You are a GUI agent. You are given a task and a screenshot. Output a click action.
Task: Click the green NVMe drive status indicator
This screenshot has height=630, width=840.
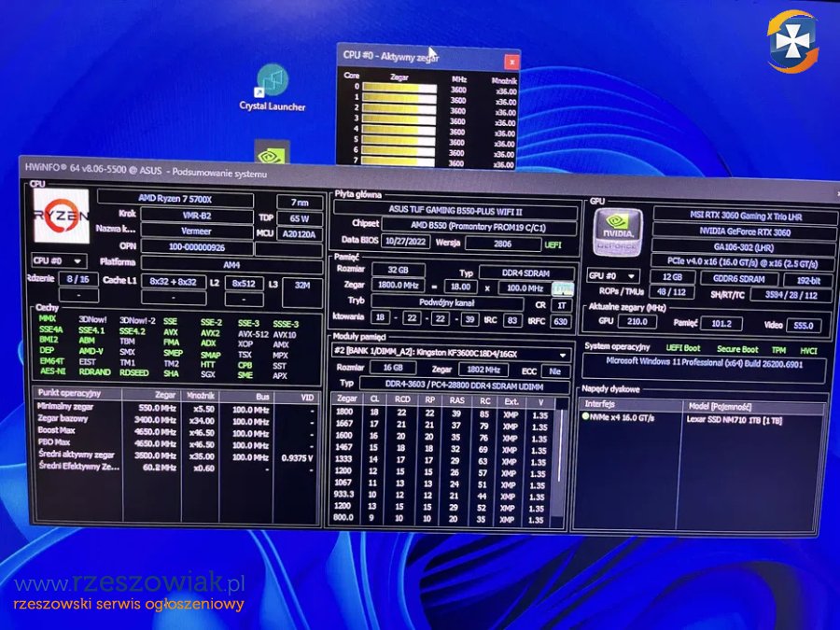pos(585,416)
